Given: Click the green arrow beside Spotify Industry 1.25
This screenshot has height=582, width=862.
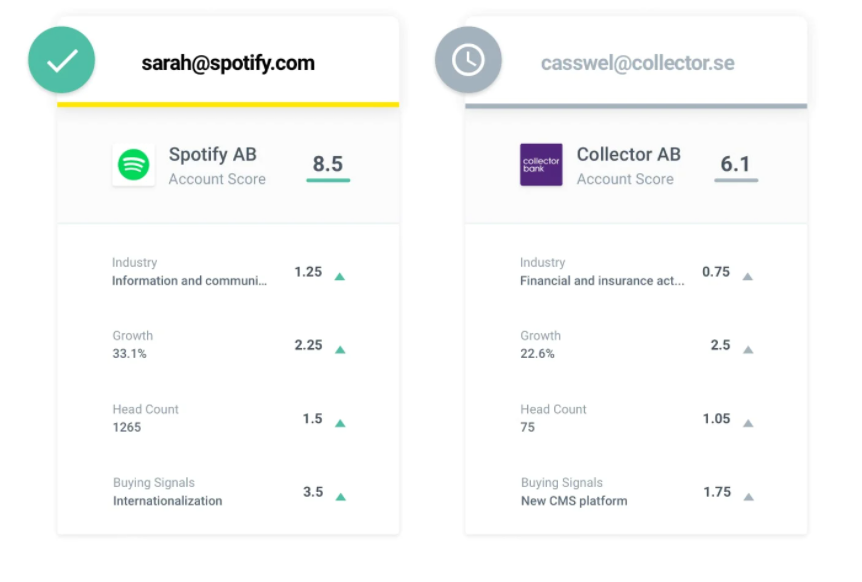Looking at the screenshot, I should pos(340,276).
